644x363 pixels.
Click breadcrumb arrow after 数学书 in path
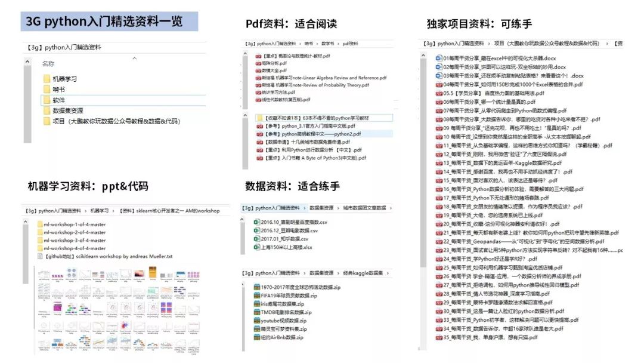pyautogui.click(x=339, y=44)
